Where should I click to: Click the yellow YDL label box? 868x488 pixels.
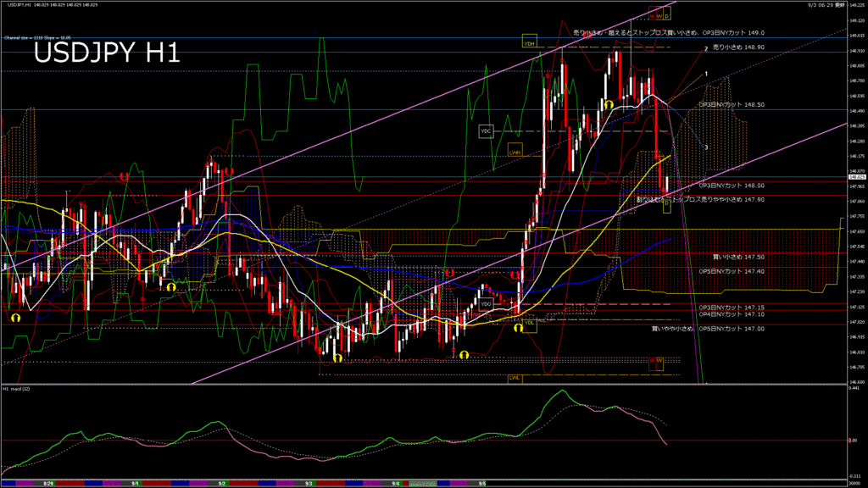click(529, 323)
